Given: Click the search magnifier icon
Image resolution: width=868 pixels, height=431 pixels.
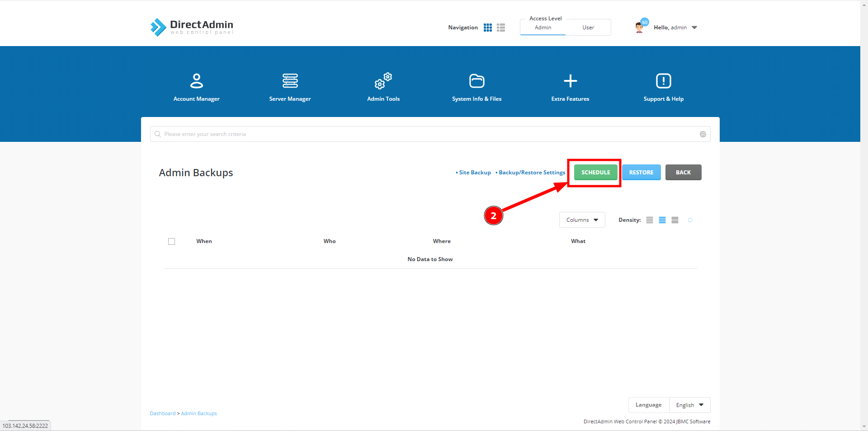Looking at the screenshot, I should coord(158,134).
